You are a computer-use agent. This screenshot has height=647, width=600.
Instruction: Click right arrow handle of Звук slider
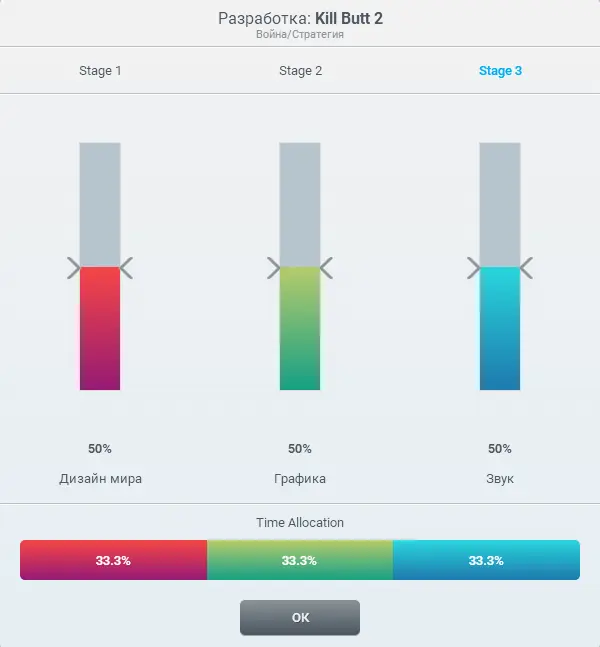tap(526, 268)
